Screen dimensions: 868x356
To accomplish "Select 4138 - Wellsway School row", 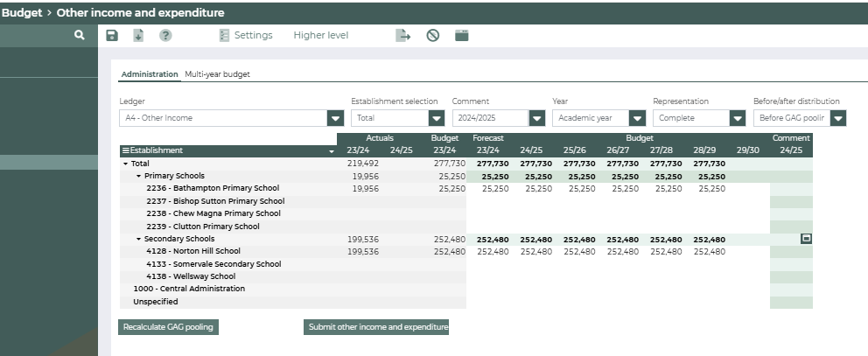I will [191, 276].
